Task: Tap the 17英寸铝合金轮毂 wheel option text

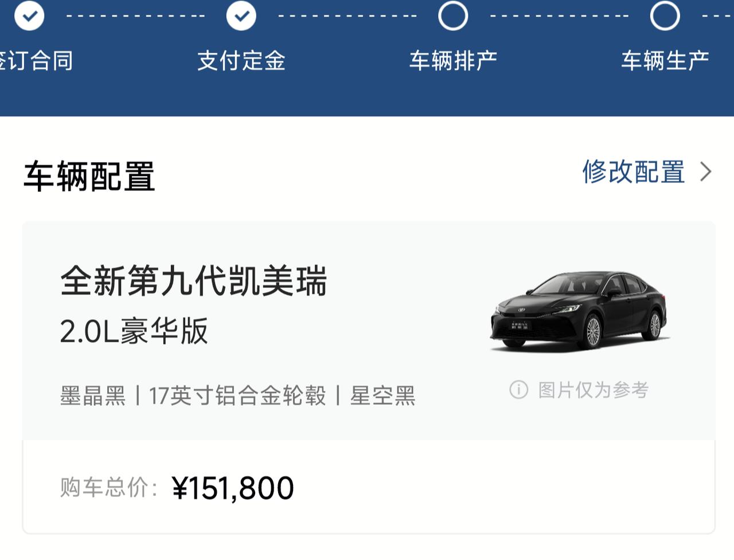Action: pos(237,395)
